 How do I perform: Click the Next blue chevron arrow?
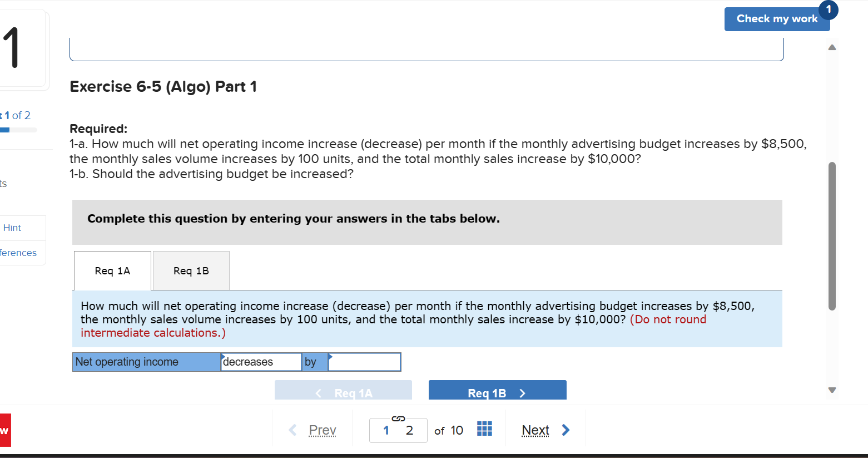point(565,430)
